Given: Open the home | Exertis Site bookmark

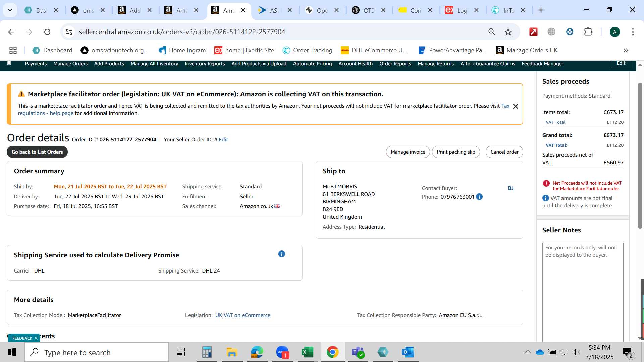Looking at the screenshot, I should point(244,50).
